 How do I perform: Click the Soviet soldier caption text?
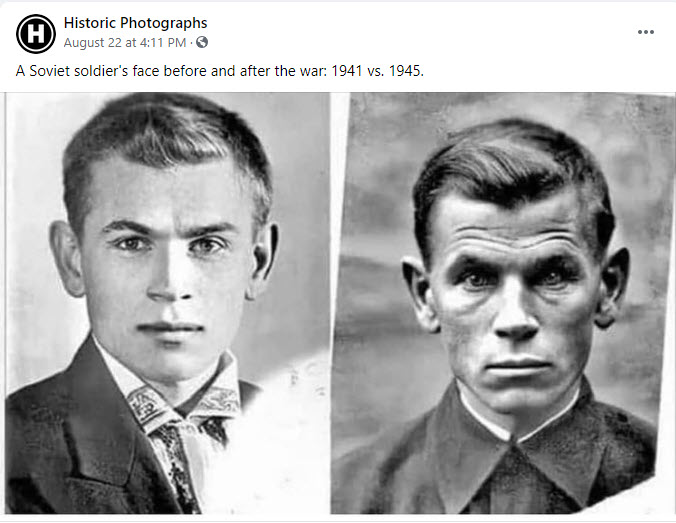tap(220, 71)
